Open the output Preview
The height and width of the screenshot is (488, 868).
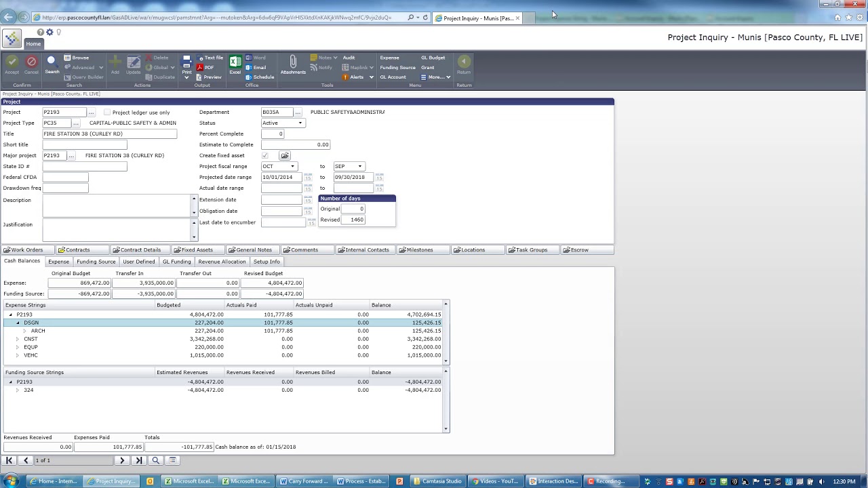coord(209,77)
